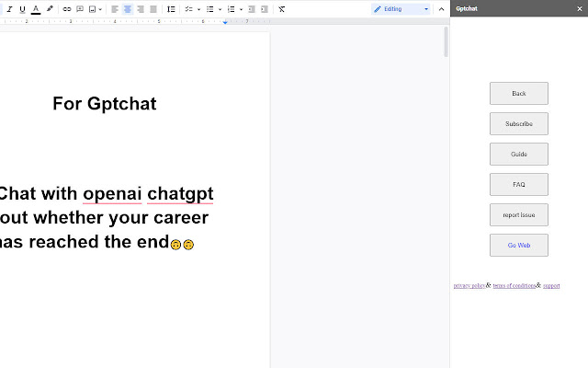
Task: Click the underlined word 'chatgpt'
Action: pos(180,194)
